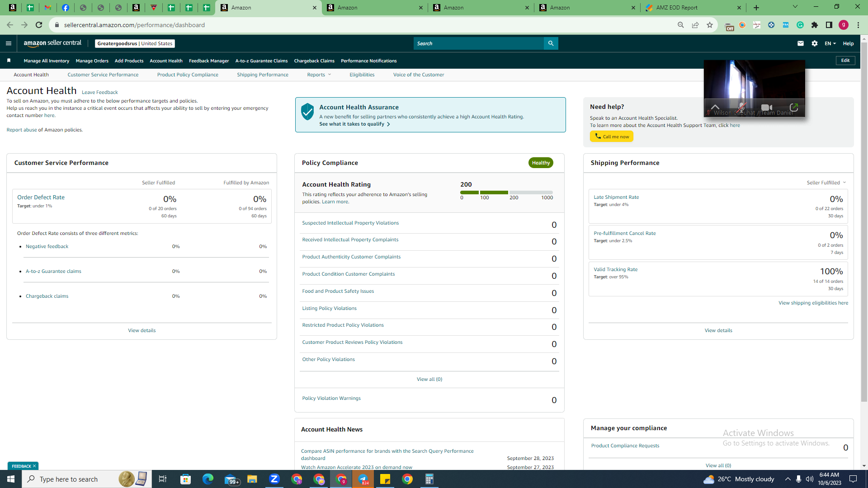Open the Chrome three-dot menu
This screenshot has height=488, width=868.
point(858,25)
